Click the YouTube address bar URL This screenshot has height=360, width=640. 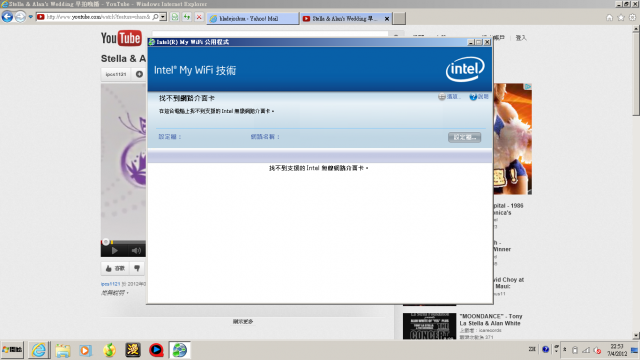[x=98, y=17]
